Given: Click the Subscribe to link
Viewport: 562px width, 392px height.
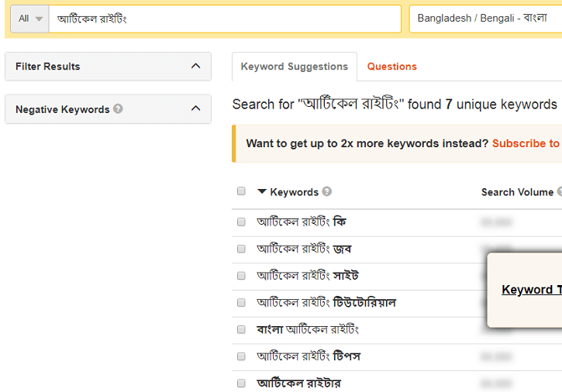Looking at the screenshot, I should click(526, 143).
